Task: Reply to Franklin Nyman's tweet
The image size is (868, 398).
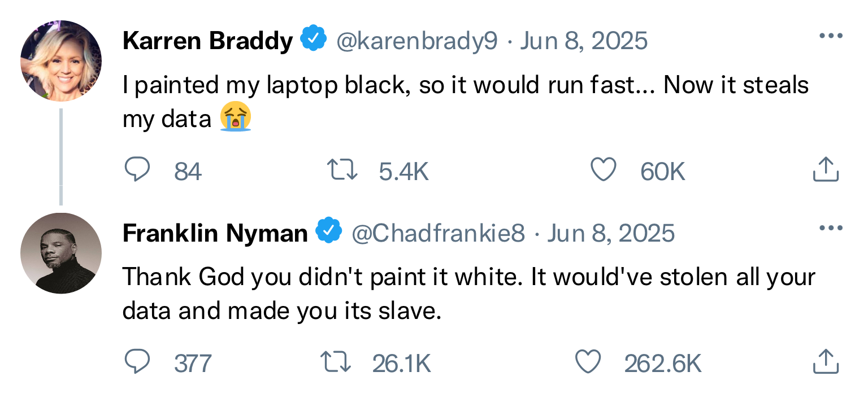Action: point(137,362)
